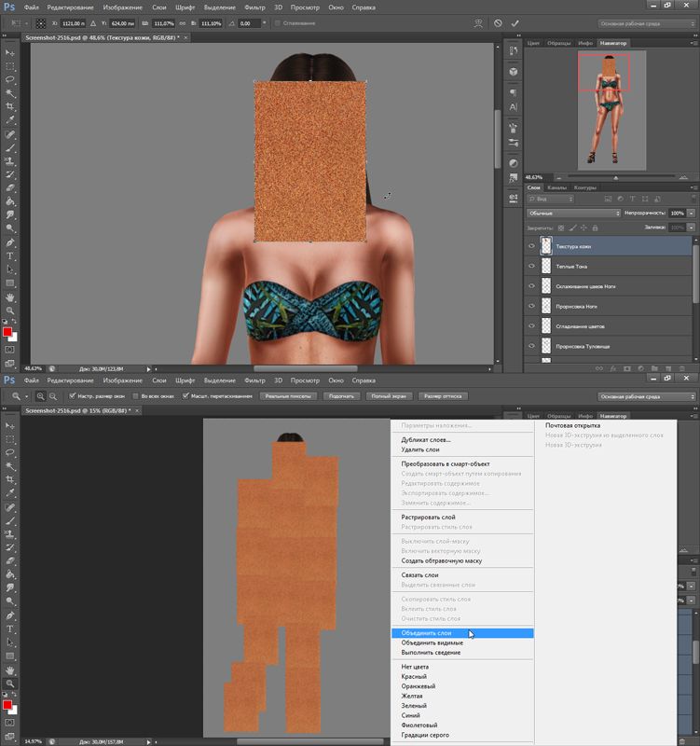Image resolution: width=700 pixels, height=746 pixels.
Task: Hide the Сглаживание цветов layer
Action: point(531,325)
